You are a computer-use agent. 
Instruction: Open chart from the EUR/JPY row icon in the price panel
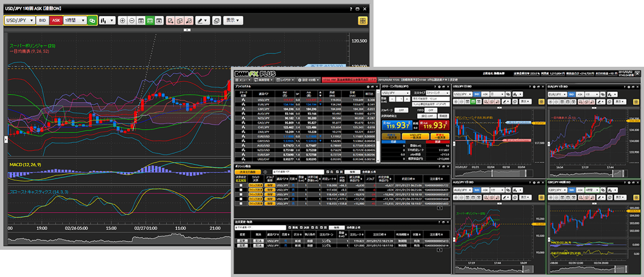point(244,104)
